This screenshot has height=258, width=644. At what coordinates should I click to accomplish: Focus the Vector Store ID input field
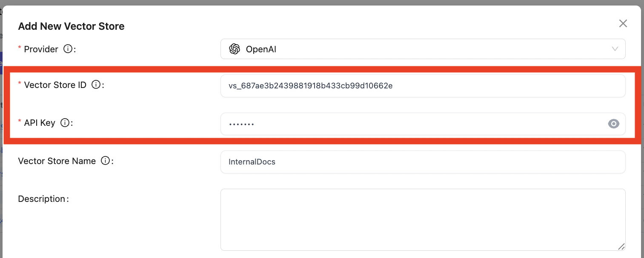point(423,86)
